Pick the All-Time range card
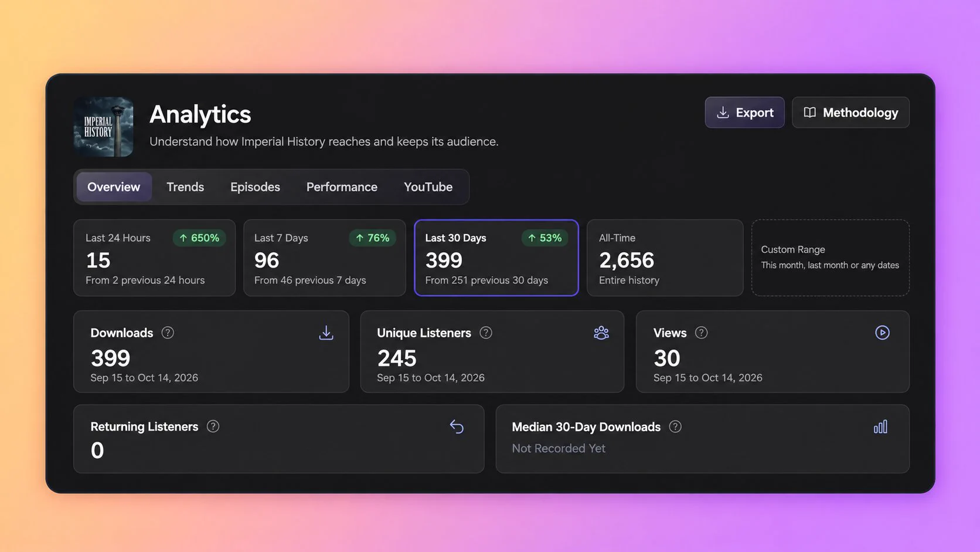The image size is (980, 552). [x=665, y=258]
